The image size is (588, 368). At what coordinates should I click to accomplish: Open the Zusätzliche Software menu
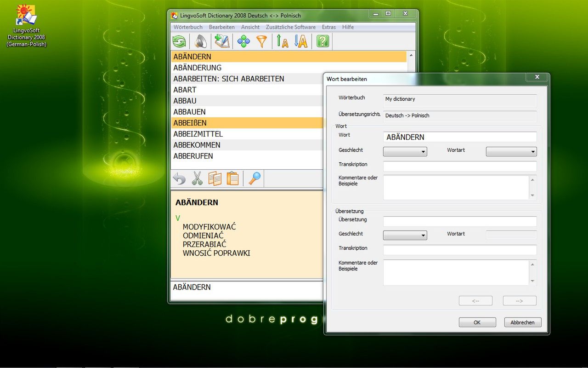(x=291, y=27)
